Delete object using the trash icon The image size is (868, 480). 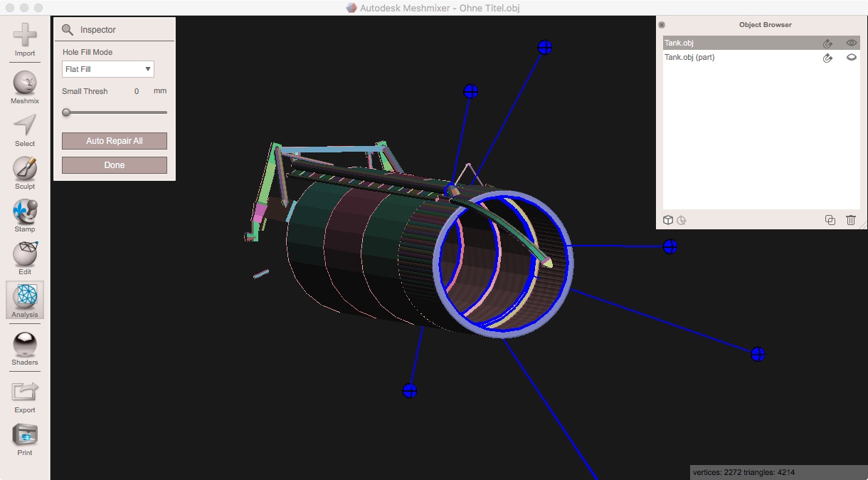851,220
